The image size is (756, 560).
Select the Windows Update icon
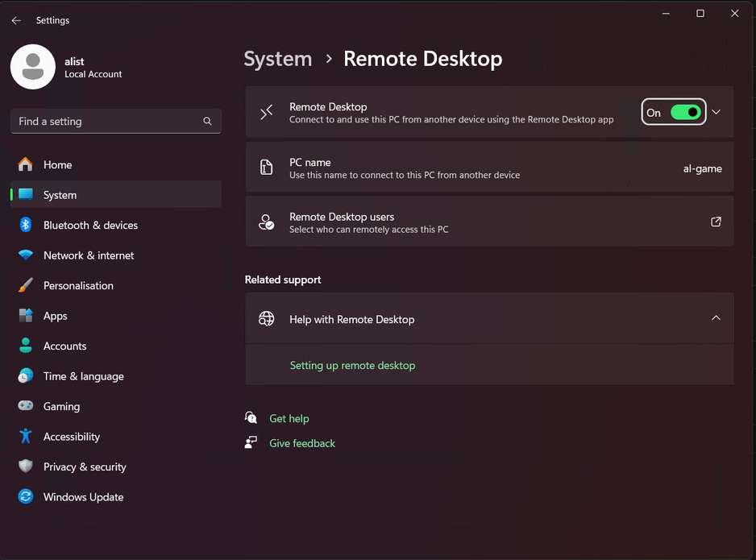[x=26, y=497]
